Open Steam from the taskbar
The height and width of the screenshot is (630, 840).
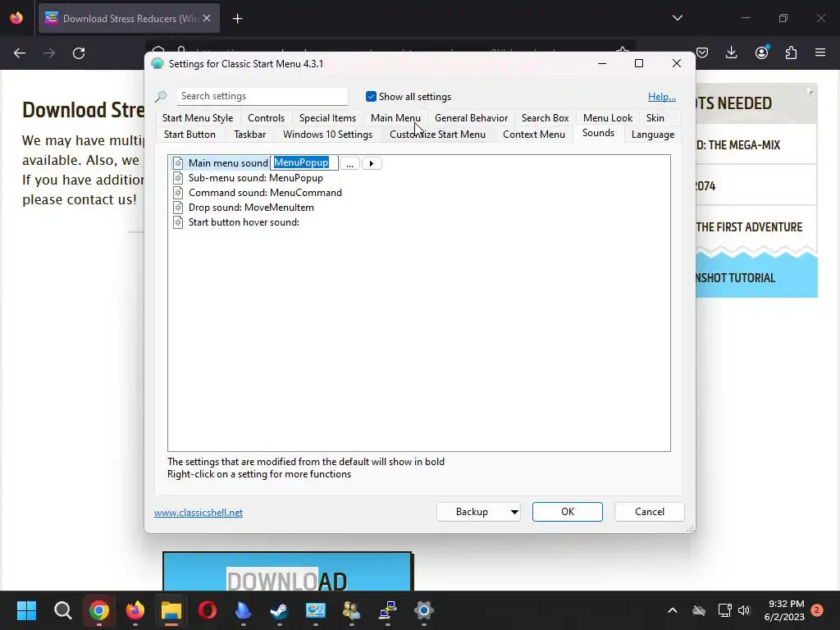point(279,610)
